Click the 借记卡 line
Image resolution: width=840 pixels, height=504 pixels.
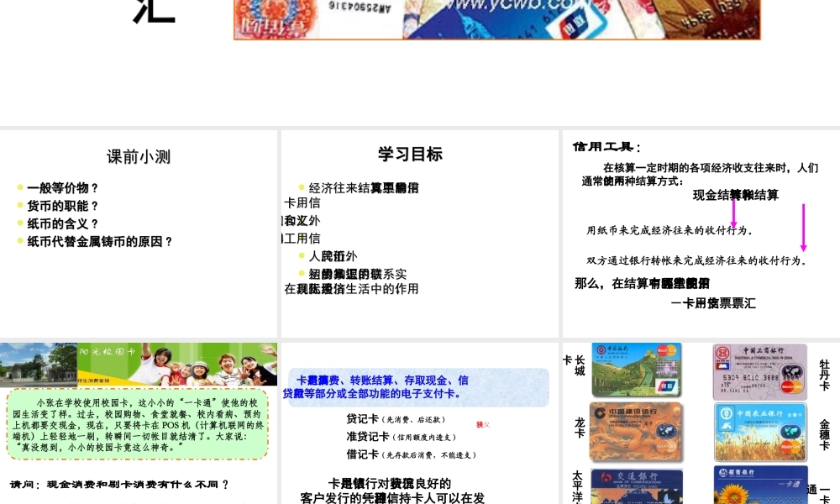[x=411, y=454]
